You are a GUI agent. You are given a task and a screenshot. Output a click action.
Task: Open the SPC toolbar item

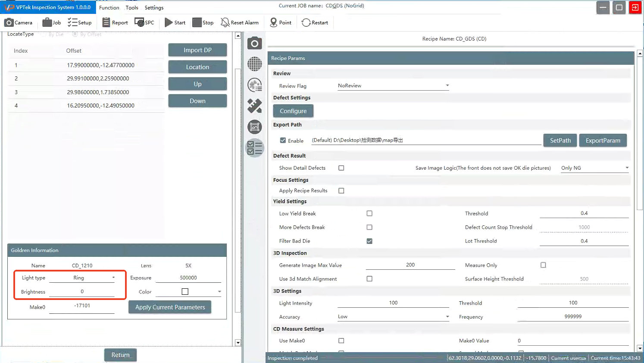(x=144, y=22)
